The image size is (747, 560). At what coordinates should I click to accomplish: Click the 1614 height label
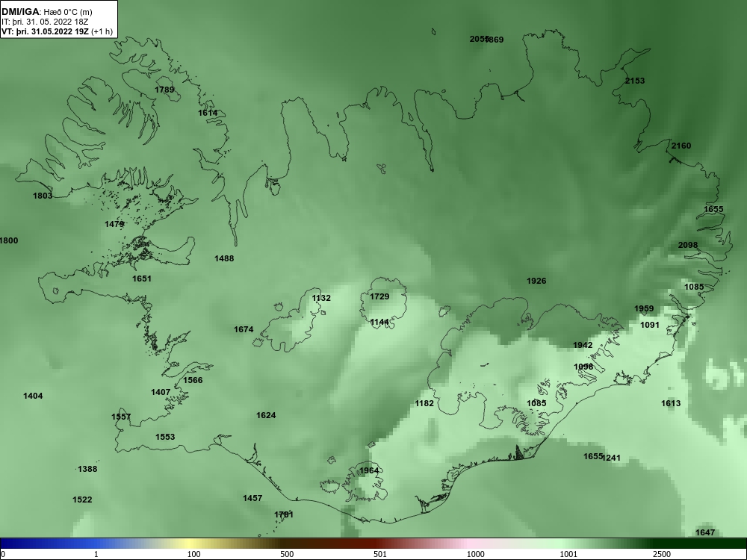pos(208,113)
